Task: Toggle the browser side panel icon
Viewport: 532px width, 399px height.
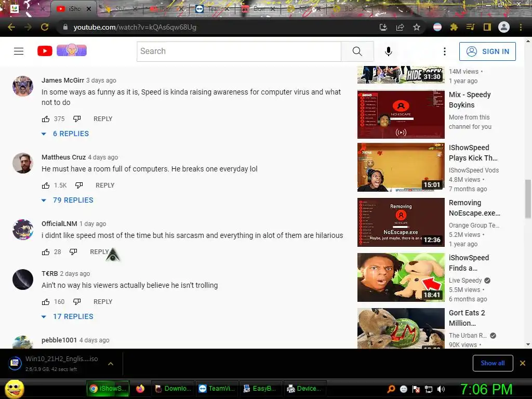Action: pos(487,27)
